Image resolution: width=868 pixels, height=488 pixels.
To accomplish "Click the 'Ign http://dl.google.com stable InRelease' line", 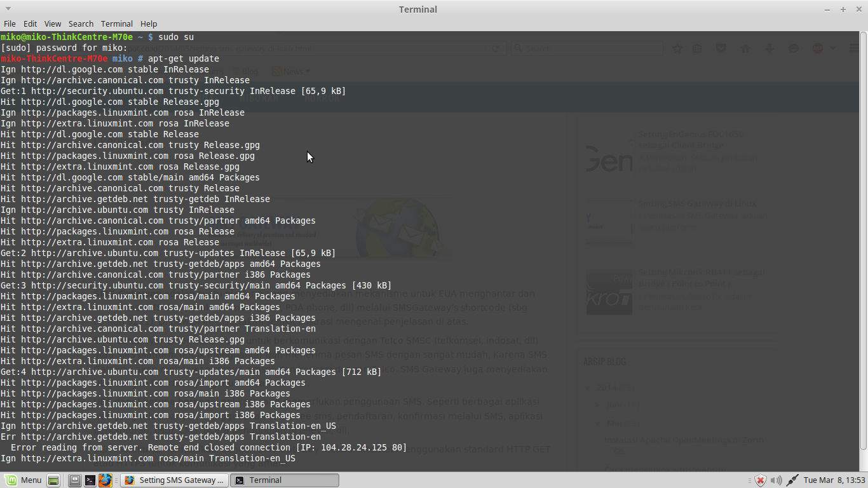I will (x=105, y=69).
